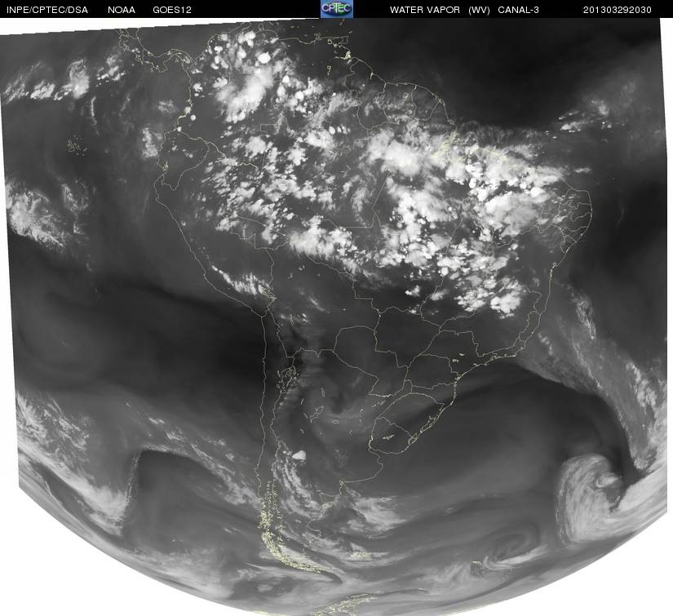Viewport: 673px width, 616px height.
Task: Click the GOES12 satellite label
Action: click(x=172, y=10)
